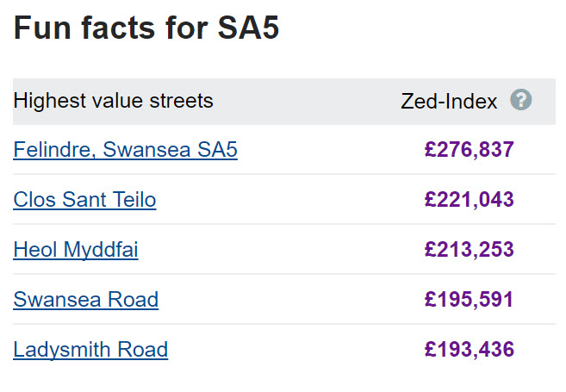
Task: Click the word Road in Swansea Road link
Action: pos(134,300)
